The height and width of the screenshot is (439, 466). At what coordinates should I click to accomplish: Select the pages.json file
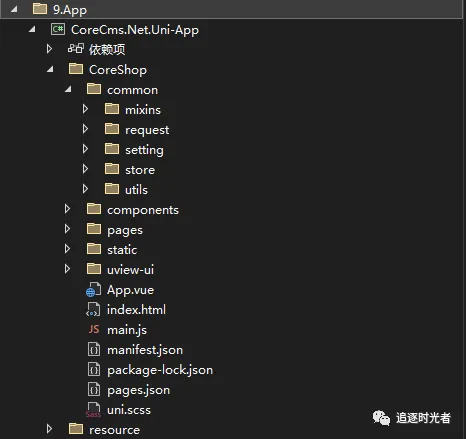click(x=138, y=390)
